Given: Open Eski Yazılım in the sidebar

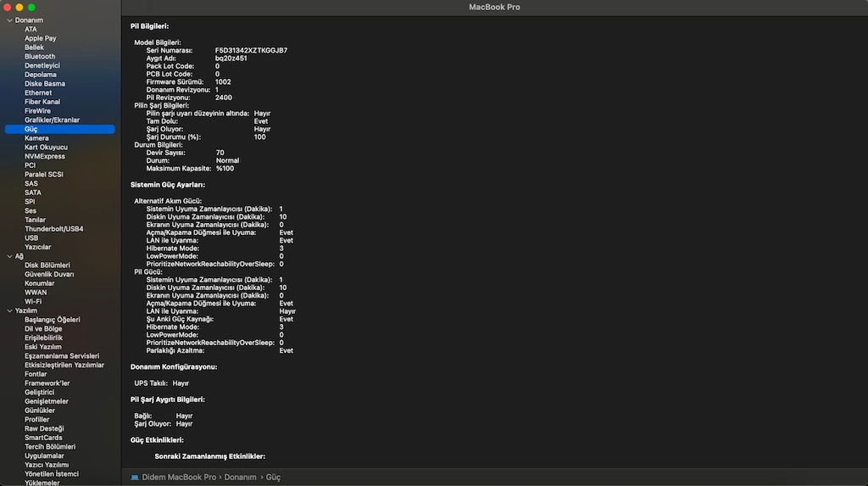Looking at the screenshot, I should point(43,347).
